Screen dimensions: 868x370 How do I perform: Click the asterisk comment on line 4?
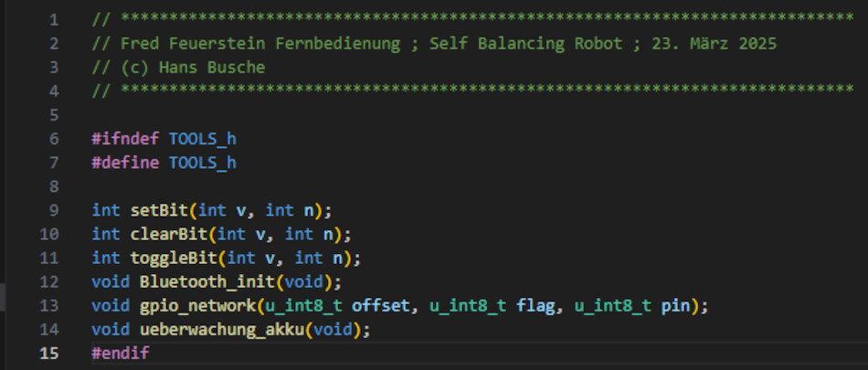pyautogui.click(x=472, y=90)
